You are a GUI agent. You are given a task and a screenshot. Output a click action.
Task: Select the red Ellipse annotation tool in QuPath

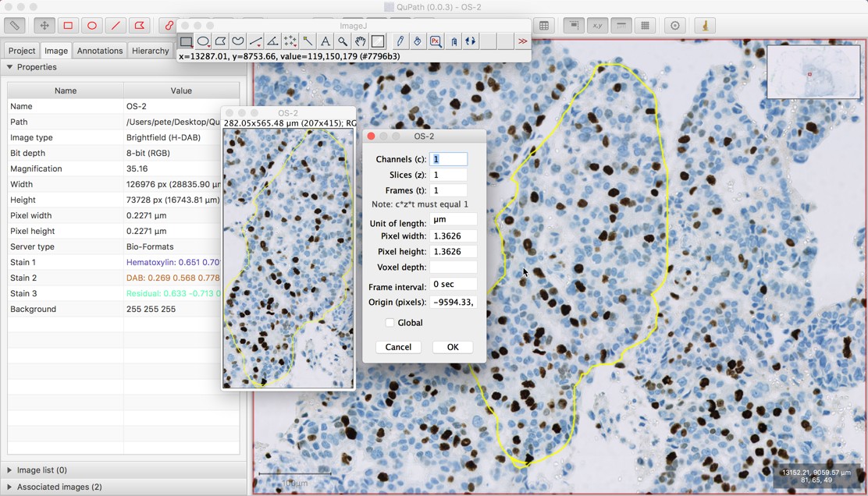pos(92,26)
